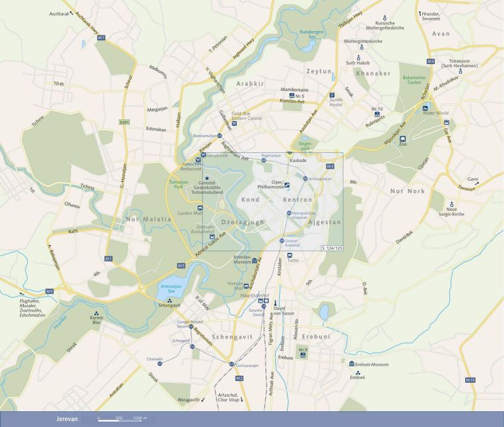Image resolution: width=504 pixels, height=427 pixels.
Task: Select the Oper/Philharmonie icon in Kentron
Action: (287, 186)
